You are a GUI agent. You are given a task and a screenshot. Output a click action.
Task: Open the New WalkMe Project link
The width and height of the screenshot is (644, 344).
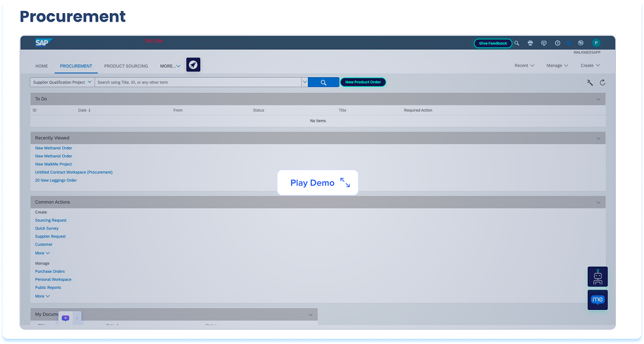tap(54, 164)
